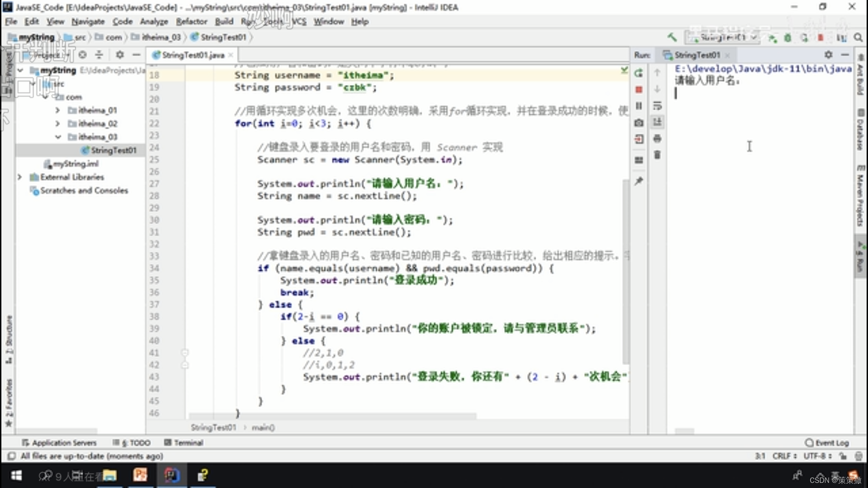Collapse the myString project root node
868x488 pixels.
[x=20, y=70]
